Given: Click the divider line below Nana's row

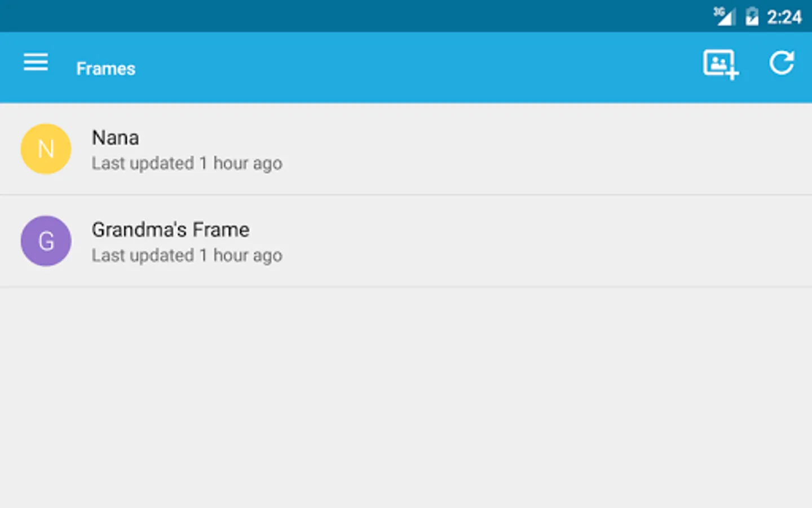Looking at the screenshot, I should pyautogui.click(x=406, y=195).
